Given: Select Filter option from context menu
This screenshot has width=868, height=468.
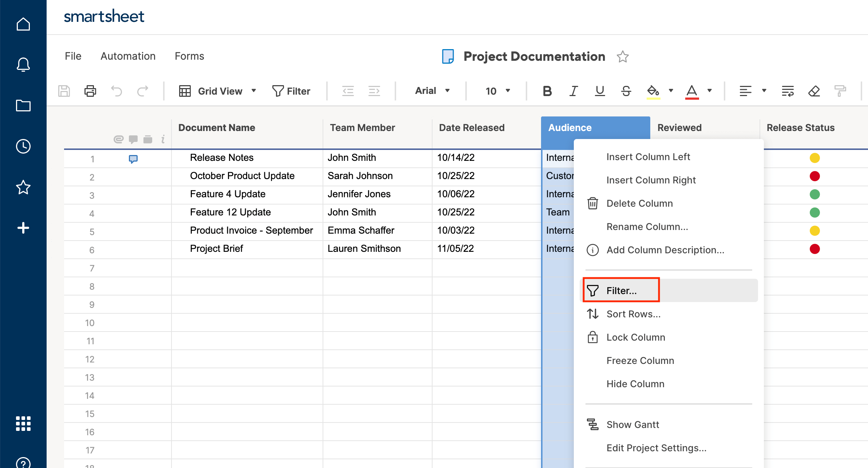Looking at the screenshot, I should click(x=623, y=290).
